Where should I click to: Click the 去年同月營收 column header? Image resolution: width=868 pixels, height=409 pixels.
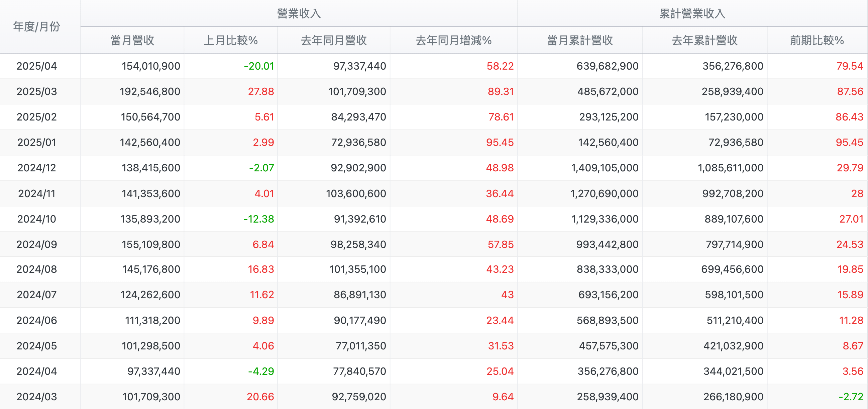point(334,40)
